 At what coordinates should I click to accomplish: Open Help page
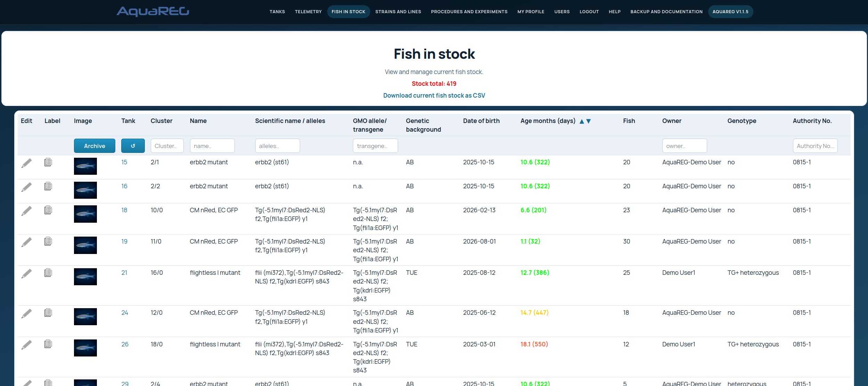pyautogui.click(x=615, y=12)
